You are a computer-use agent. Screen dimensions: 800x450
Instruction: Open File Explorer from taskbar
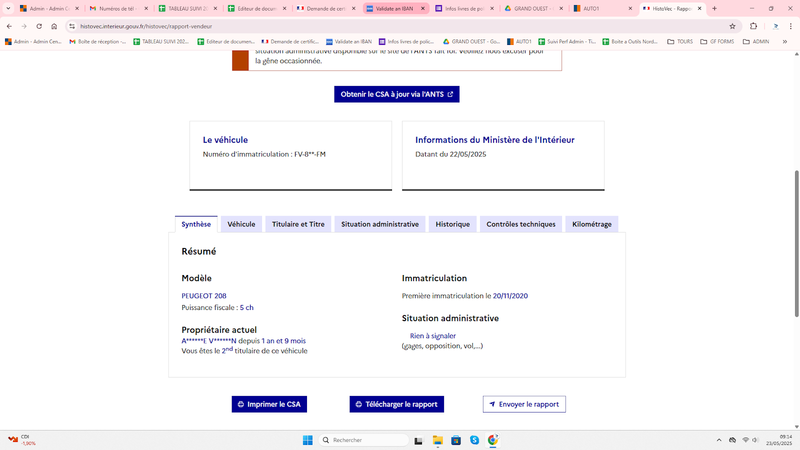[x=437, y=440]
